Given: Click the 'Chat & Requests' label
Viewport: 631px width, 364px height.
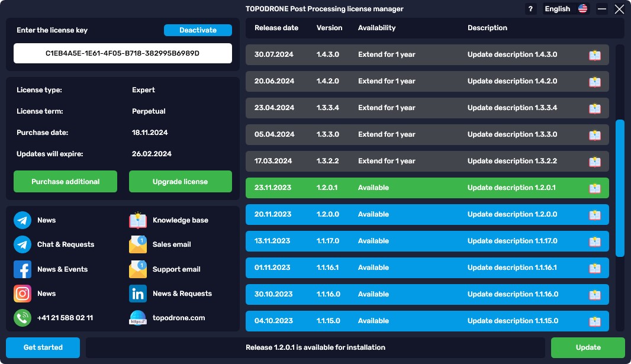Looking at the screenshot, I should click(66, 244).
